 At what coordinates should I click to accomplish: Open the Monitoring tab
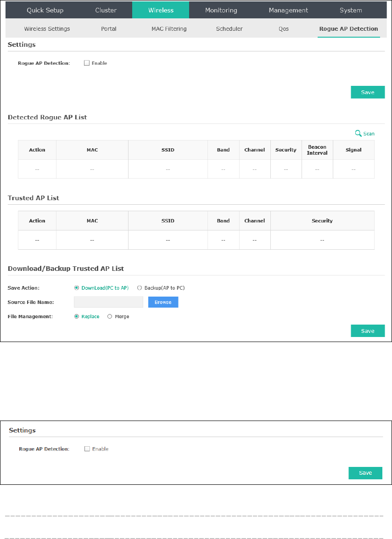[221, 10]
